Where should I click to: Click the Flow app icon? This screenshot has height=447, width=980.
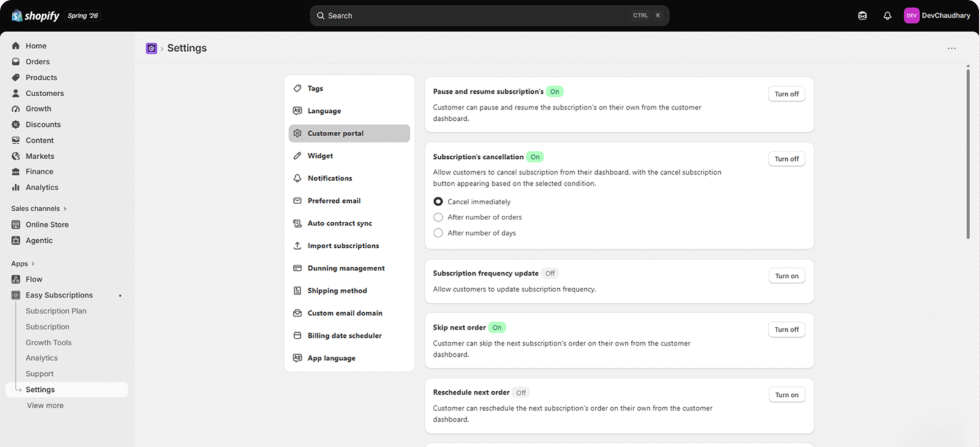click(x=16, y=280)
